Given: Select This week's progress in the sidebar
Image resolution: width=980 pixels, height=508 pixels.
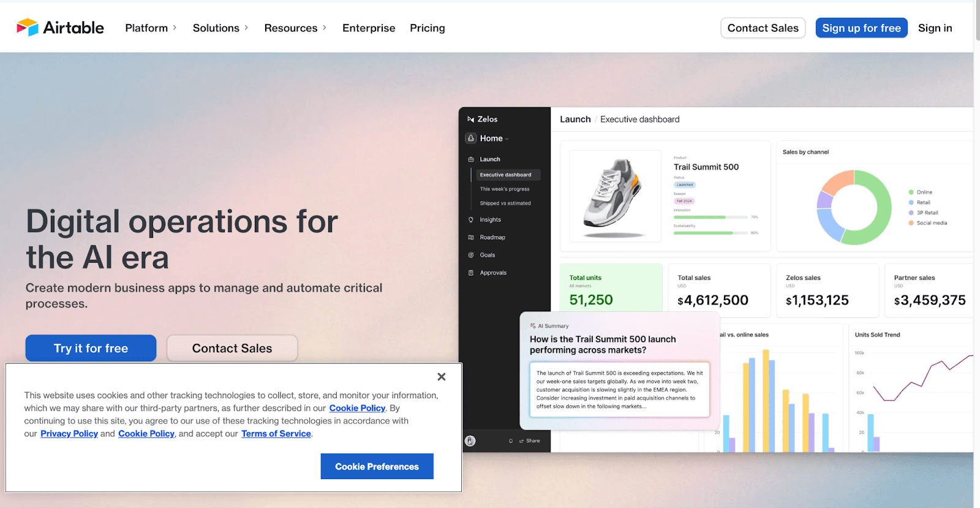Looking at the screenshot, I should click(x=505, y=189).
